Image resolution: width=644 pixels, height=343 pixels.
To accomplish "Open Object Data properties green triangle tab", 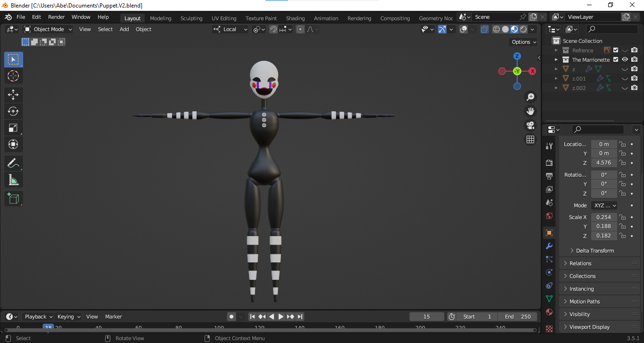I will 549,299.
